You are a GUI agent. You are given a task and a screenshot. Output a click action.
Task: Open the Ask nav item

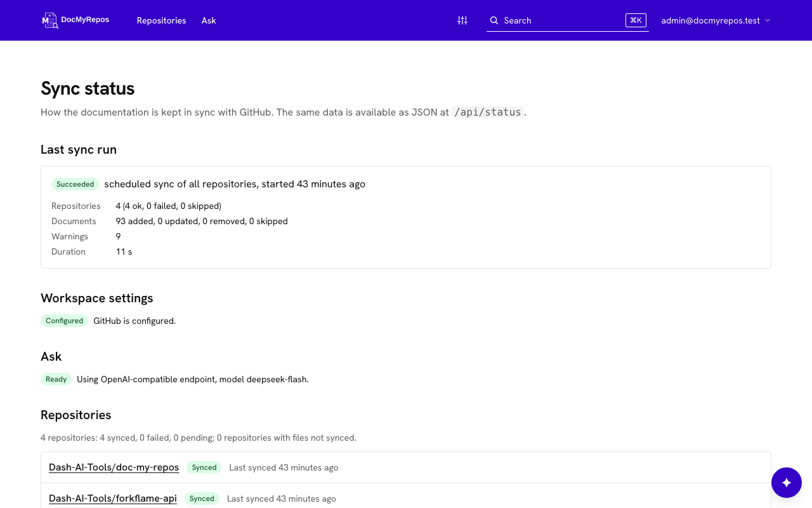(209, 20)
